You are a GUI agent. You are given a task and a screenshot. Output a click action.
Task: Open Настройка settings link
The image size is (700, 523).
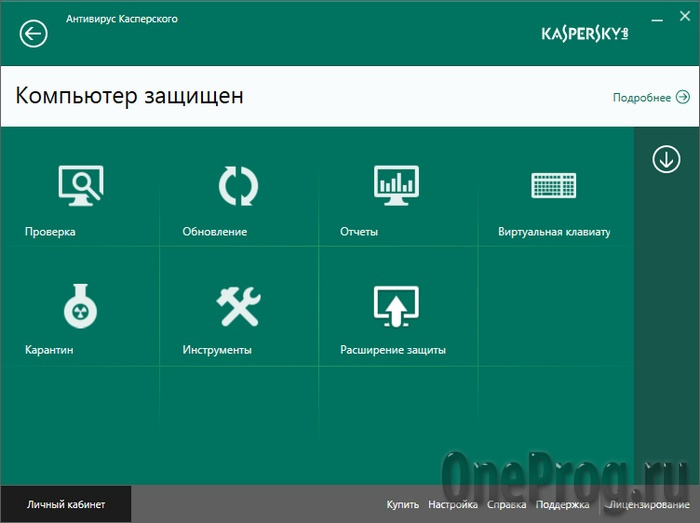point(453,504)
